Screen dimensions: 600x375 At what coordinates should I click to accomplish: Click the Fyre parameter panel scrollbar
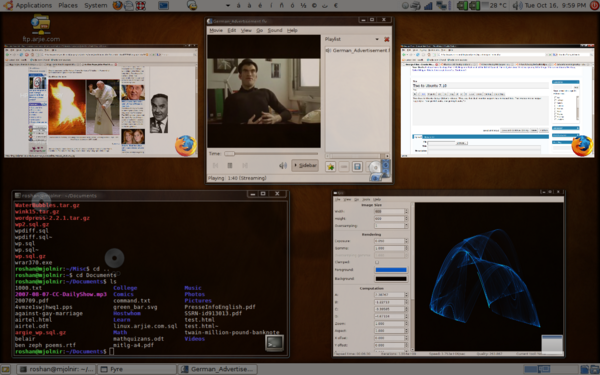coord(412,276)
